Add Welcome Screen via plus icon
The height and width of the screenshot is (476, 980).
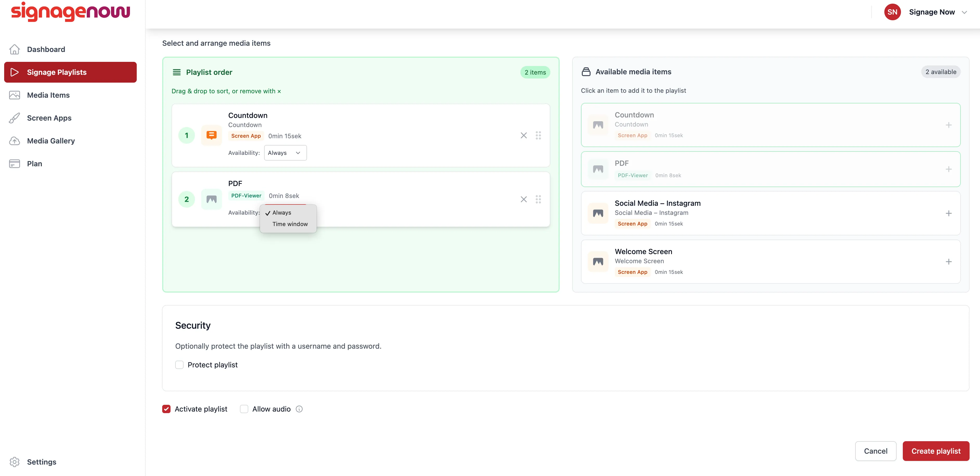click(x=949, y=262)
